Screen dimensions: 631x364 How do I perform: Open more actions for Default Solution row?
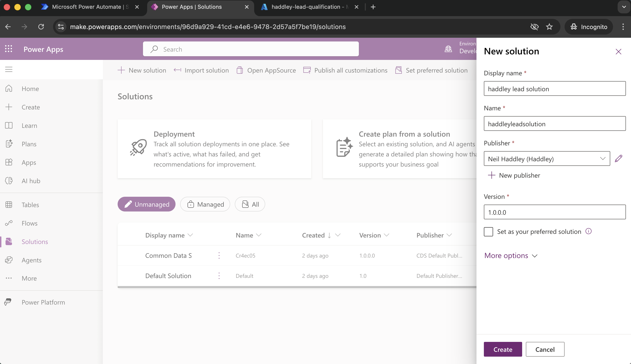click(219, 276)
